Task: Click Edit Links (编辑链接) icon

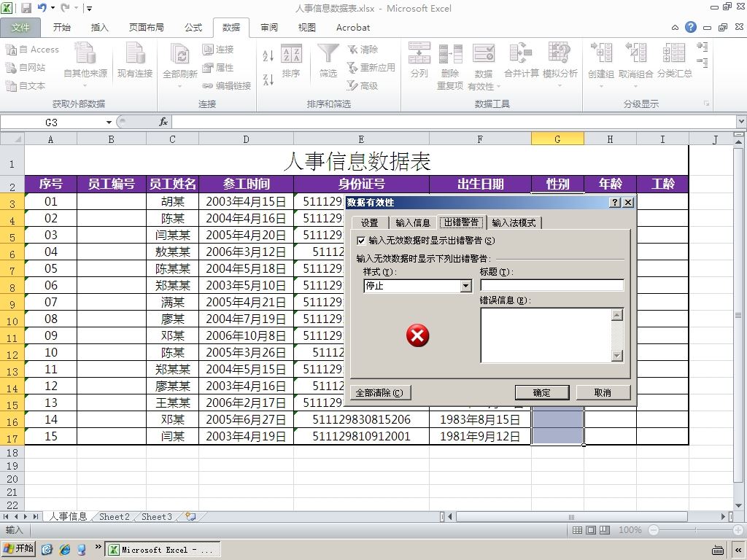Action: click(x=208, y=86)
